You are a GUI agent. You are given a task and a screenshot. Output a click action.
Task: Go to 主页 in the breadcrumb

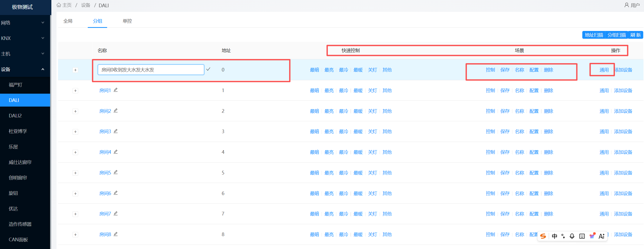click(67, 5)
